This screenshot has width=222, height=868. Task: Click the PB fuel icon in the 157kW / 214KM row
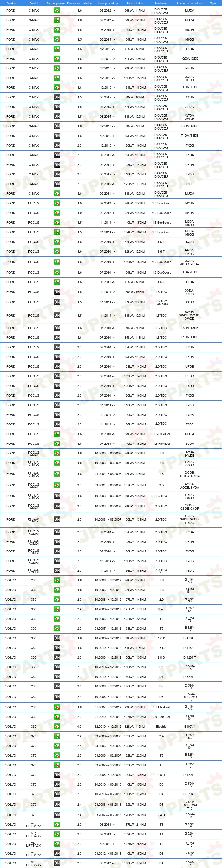click(57, 825)
